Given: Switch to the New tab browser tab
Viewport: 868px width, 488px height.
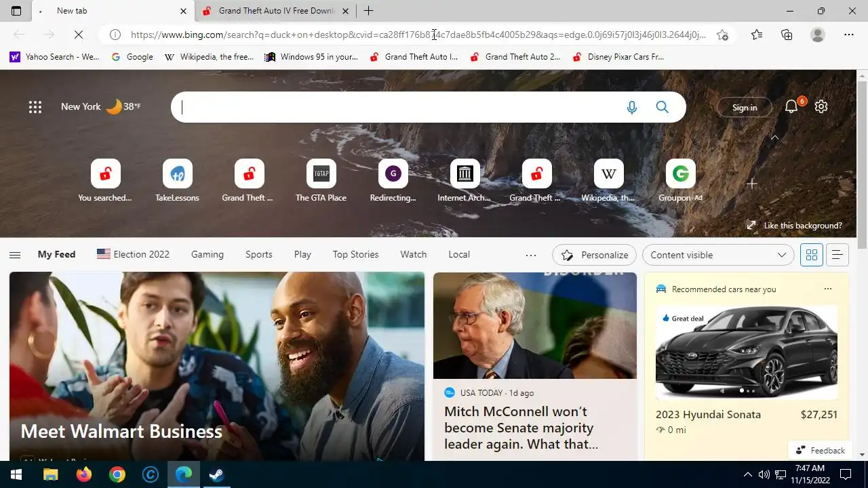Looking at the screenshot, I should pos(113,11).
